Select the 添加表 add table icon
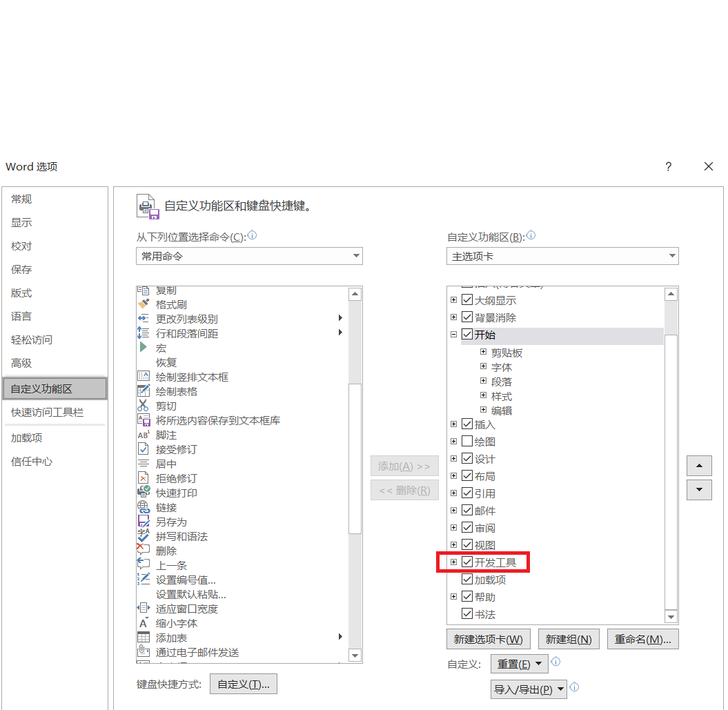 (144, 638)
